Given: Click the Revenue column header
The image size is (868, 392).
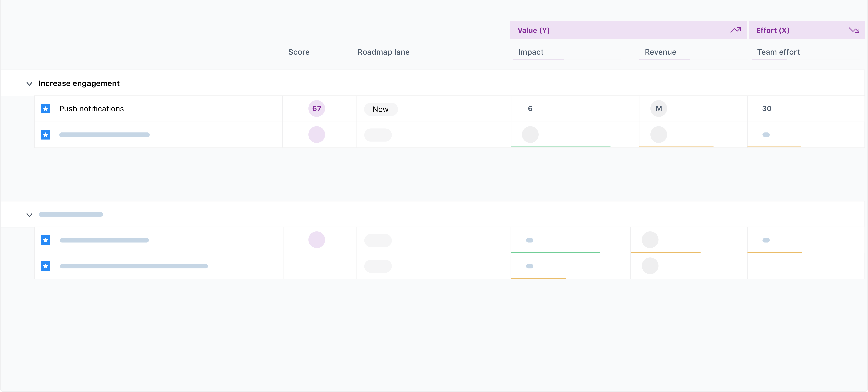Looking at the screenshot, I should point(660,52).
